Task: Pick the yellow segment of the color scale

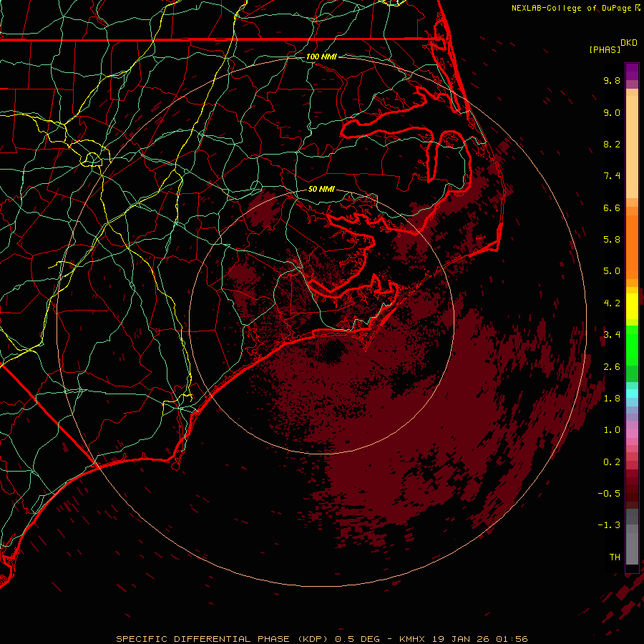Action: [x=632, y=306]
